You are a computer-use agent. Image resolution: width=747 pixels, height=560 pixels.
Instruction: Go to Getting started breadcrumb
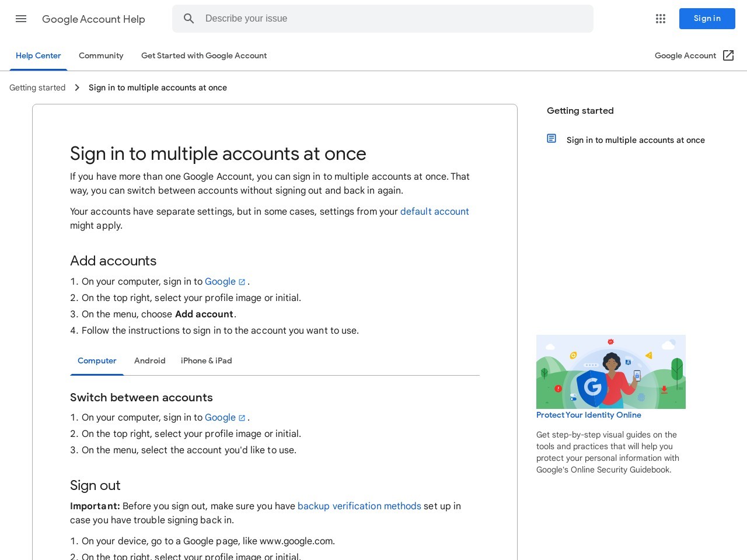(37, 87)
